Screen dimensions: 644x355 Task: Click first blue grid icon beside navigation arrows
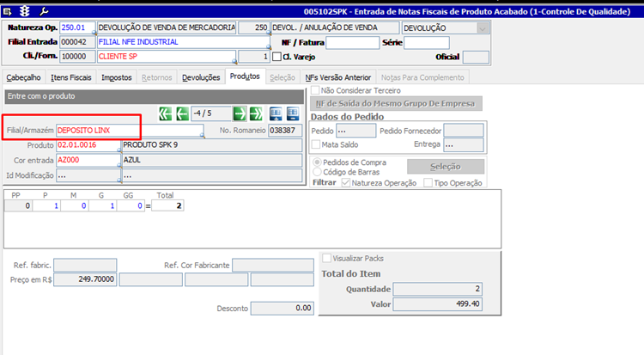tap(276, 113)
